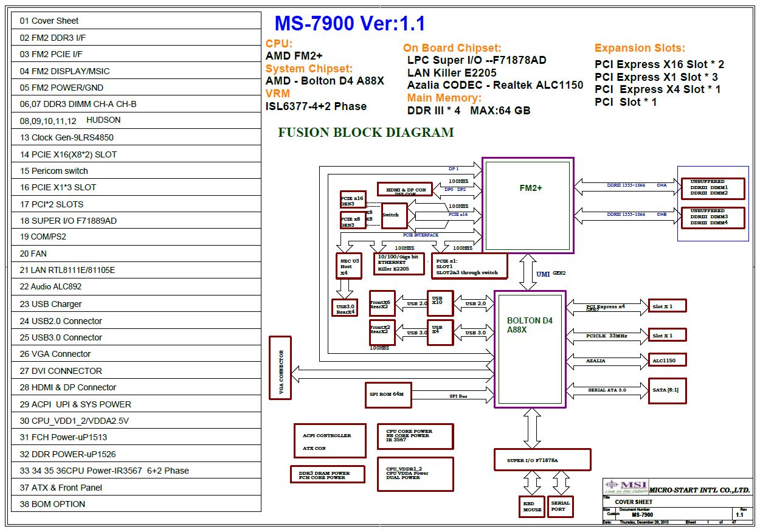Click the ACPI CONTROLLER ATX CON block
760x532 pixels.
tap(330, 441)
